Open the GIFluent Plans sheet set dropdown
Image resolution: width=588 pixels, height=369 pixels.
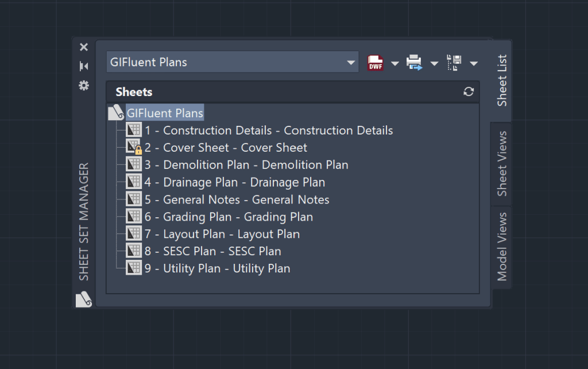click(351, 62)
